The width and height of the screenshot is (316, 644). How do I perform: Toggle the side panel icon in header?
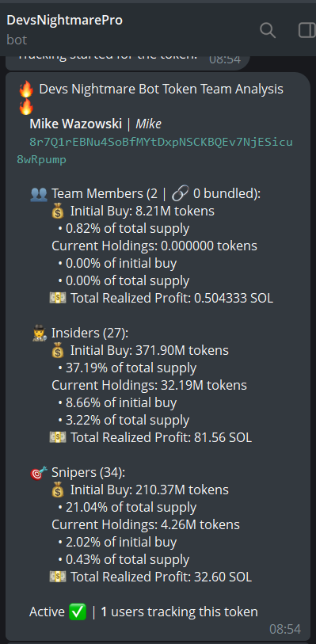click(x=307, y=30)
